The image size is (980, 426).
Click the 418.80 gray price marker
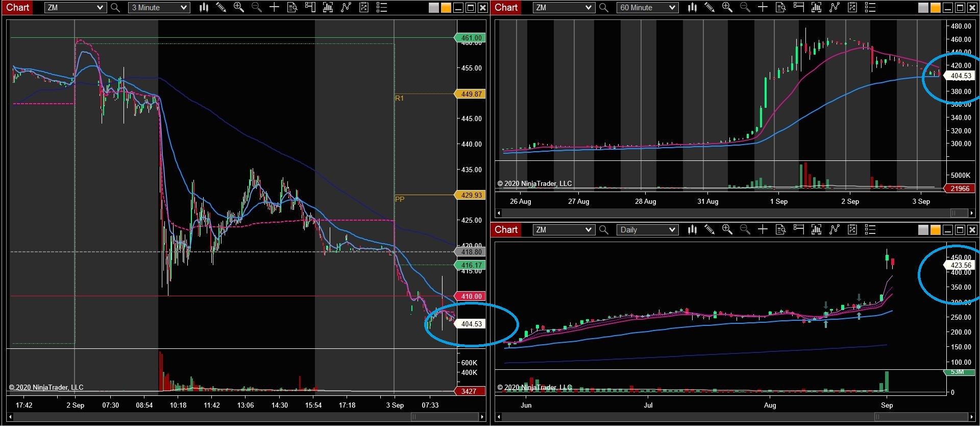(x=470, y=252)
